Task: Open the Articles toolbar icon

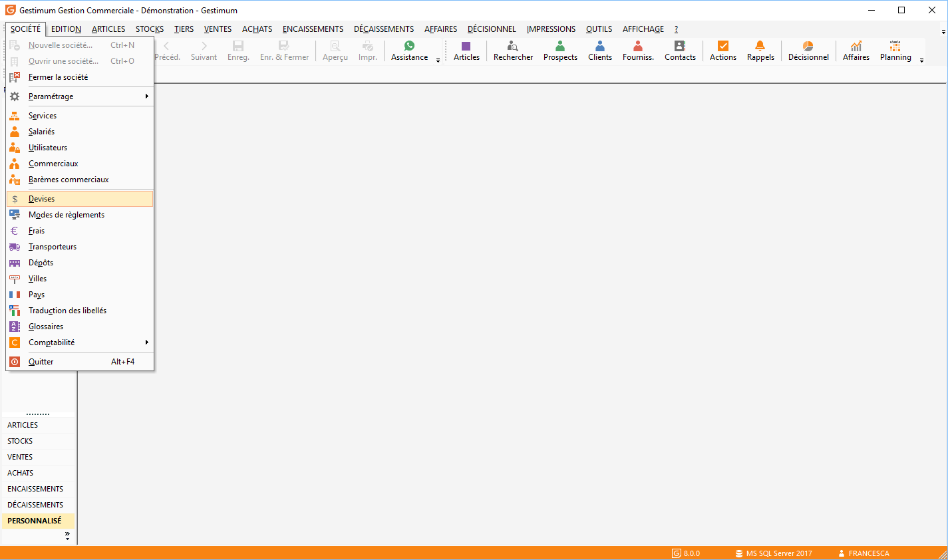Action: pyautogui.click(x=466, y=51)
